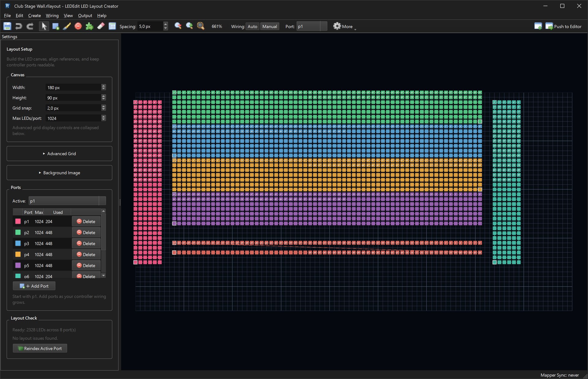
Task: Decrease canvas Height with stepper down arrow
Action: point(104,99)
